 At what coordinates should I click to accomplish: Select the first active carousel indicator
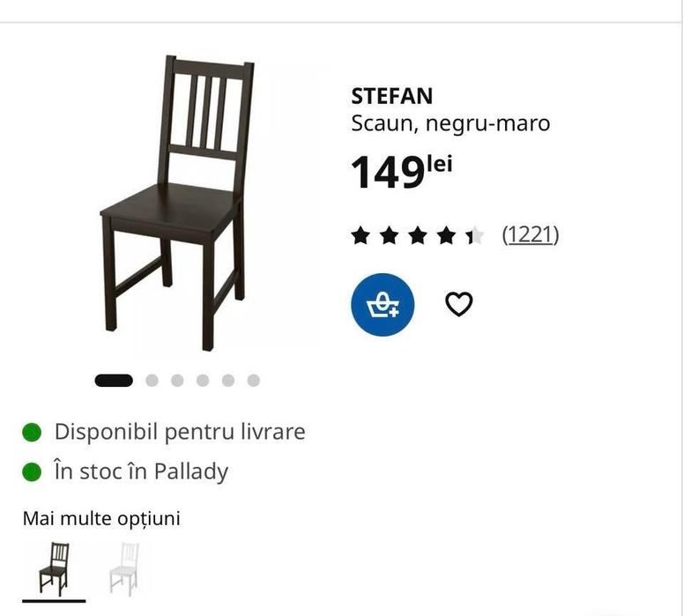pyautogui.click(x=114, y=381)
